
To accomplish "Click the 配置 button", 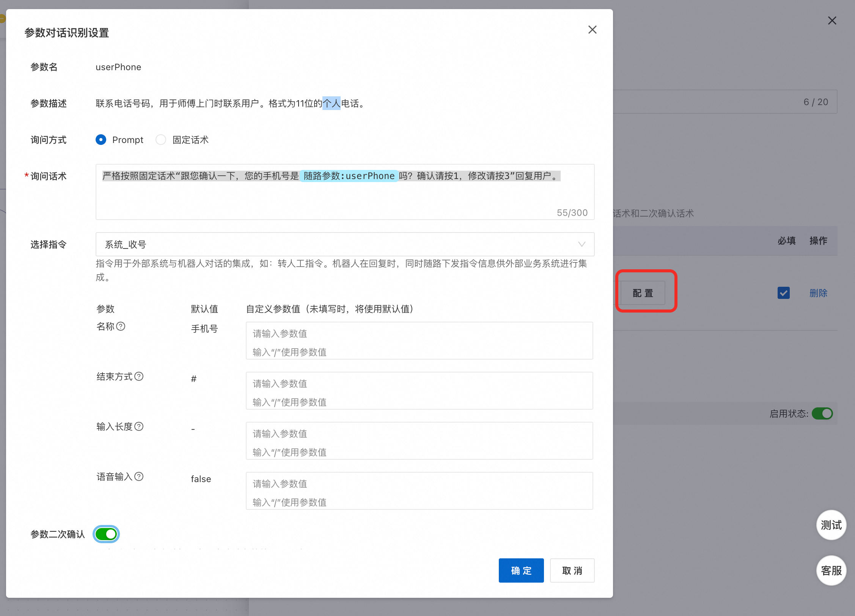I will 643,293.
